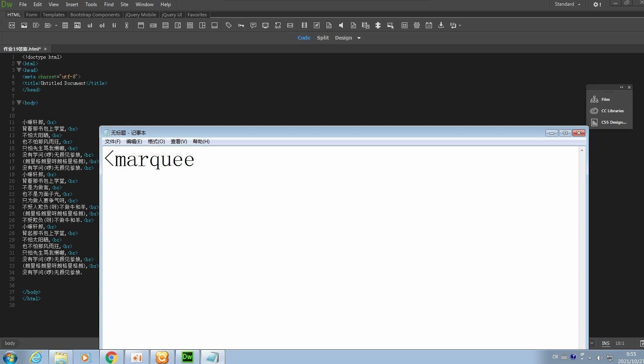Insert an Image from the toolbar
This screenshot has width=644, height=364.
click(24, 25)
